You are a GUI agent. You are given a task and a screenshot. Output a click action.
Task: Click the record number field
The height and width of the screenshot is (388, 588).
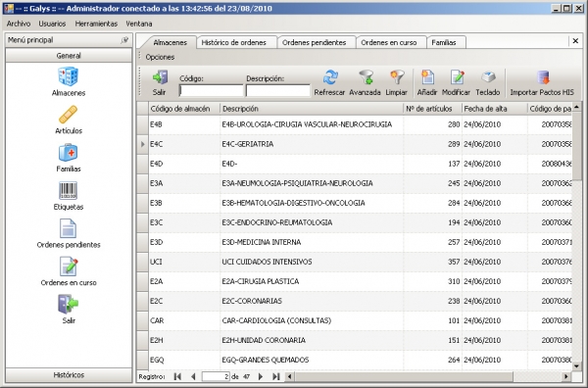pos(216,376)
